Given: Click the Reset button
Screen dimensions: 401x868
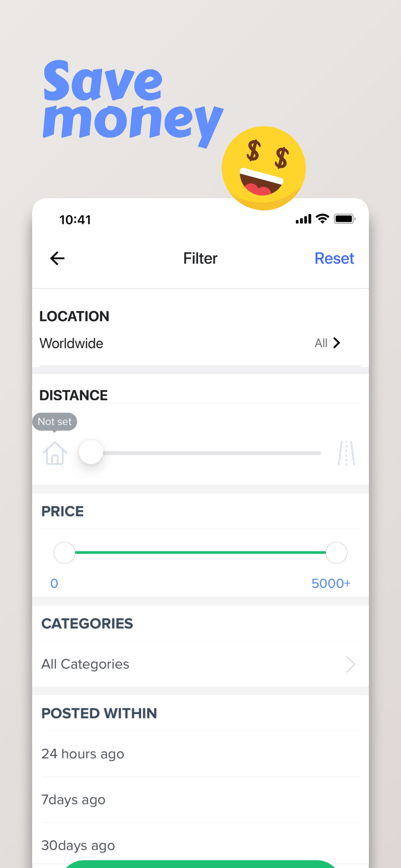Looking at the screenshot, I should [334, 258].
